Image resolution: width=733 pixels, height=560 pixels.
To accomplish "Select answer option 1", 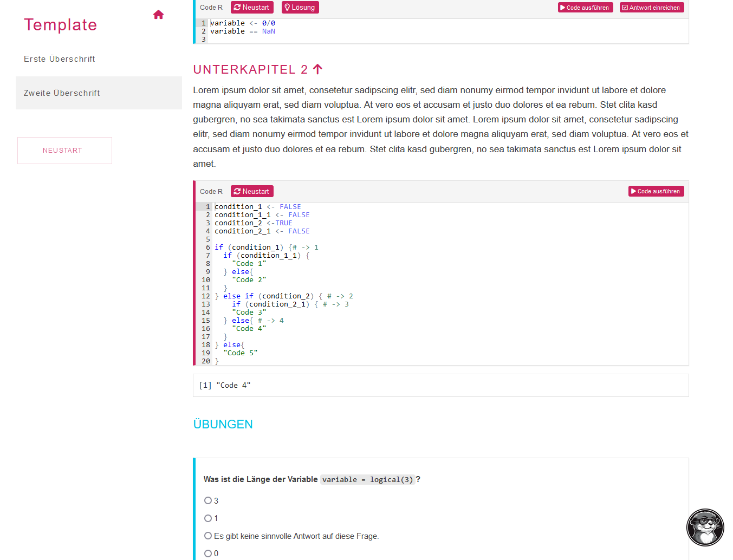I will click(208, 518).
